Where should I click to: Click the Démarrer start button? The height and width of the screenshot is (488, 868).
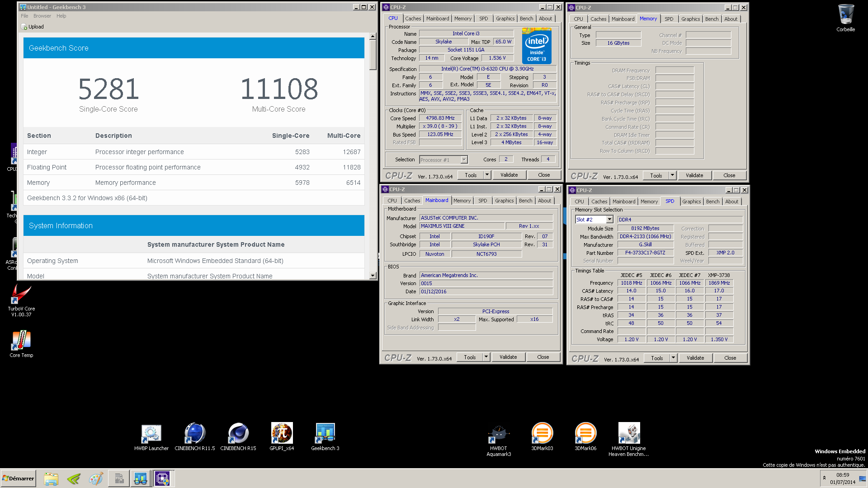click(19, 479)
